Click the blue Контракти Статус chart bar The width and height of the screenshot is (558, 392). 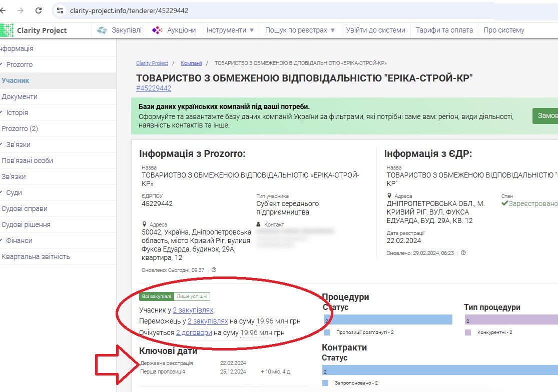coord(440,370)
